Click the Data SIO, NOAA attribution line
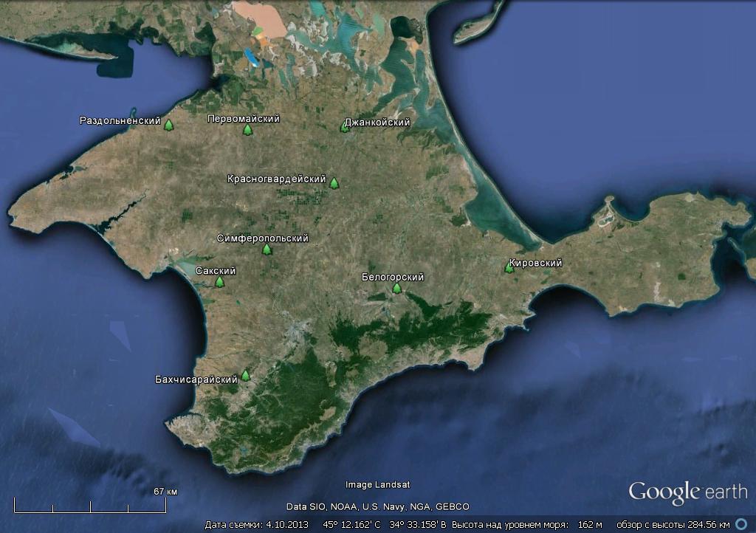 (377, 507)
